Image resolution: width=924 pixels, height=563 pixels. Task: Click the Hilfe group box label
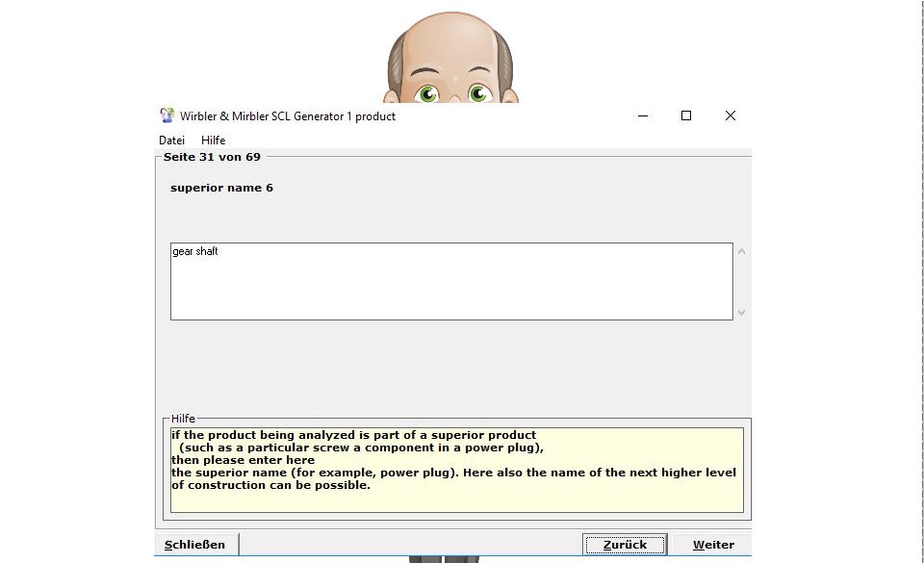pyautogui.click(x=183, y=419)
